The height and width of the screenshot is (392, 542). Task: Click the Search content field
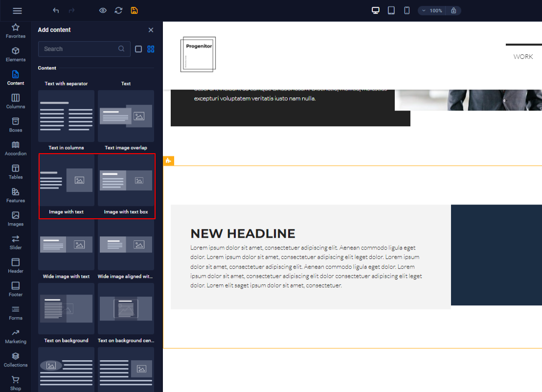pyautogui.click(x=84, y=49)
